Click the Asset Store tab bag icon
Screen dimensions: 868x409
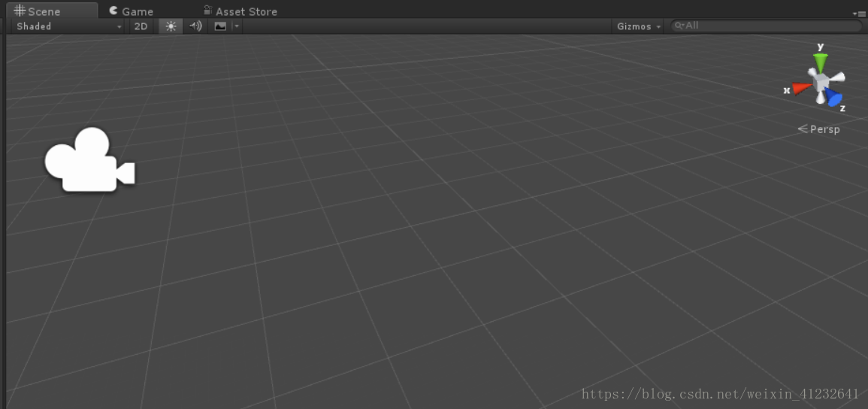coord(207,10)
